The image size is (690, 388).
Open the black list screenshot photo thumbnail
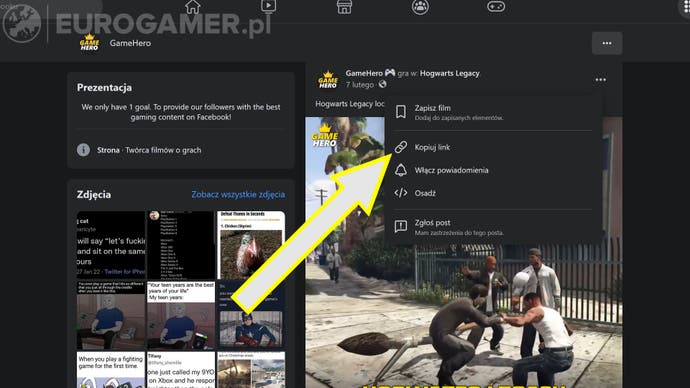tap(181, 245)
